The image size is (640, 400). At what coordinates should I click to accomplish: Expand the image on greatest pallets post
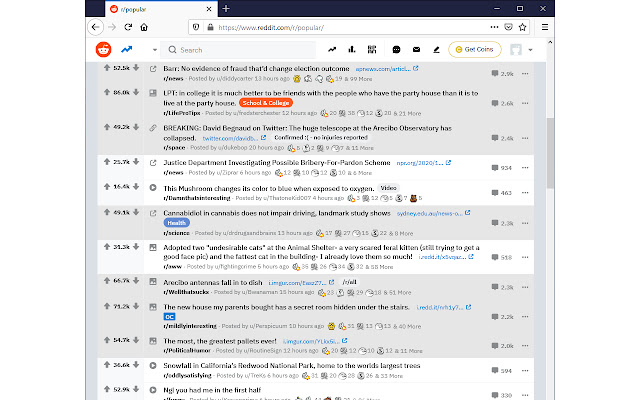(153, 341)
